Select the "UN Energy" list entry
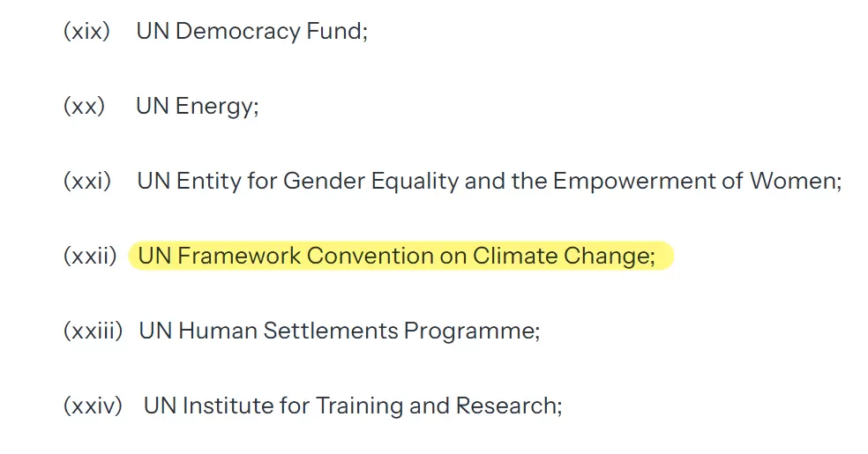The height and width of the screenshot is (454, 868). tap(197, 107)
